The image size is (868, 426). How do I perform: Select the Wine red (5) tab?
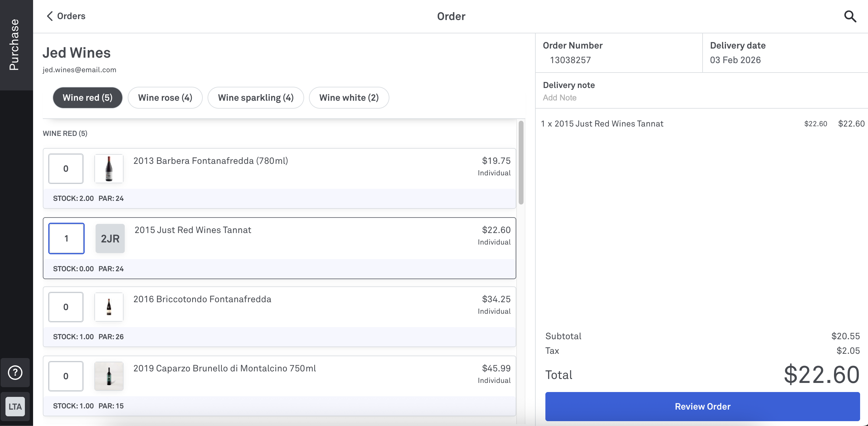pos(88,98)
